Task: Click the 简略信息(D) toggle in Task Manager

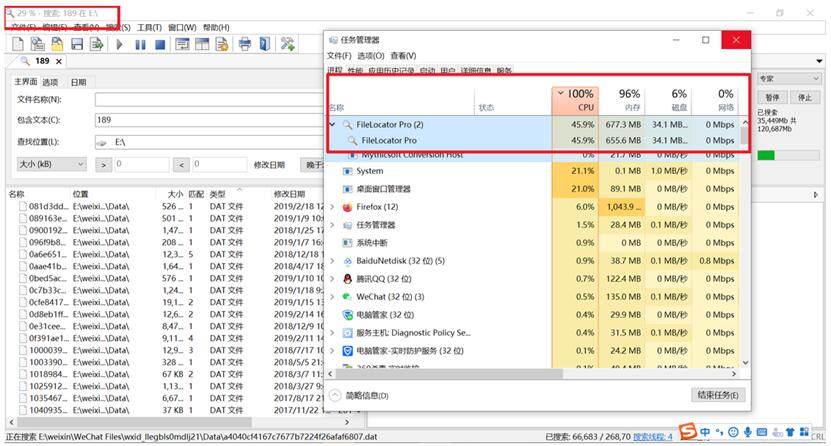Action: [365, 396]
